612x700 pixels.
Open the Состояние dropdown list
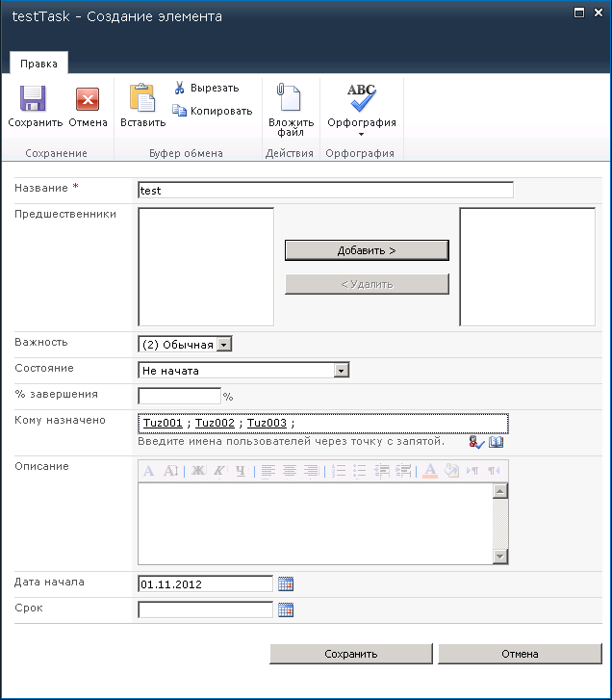coord(340,371)
